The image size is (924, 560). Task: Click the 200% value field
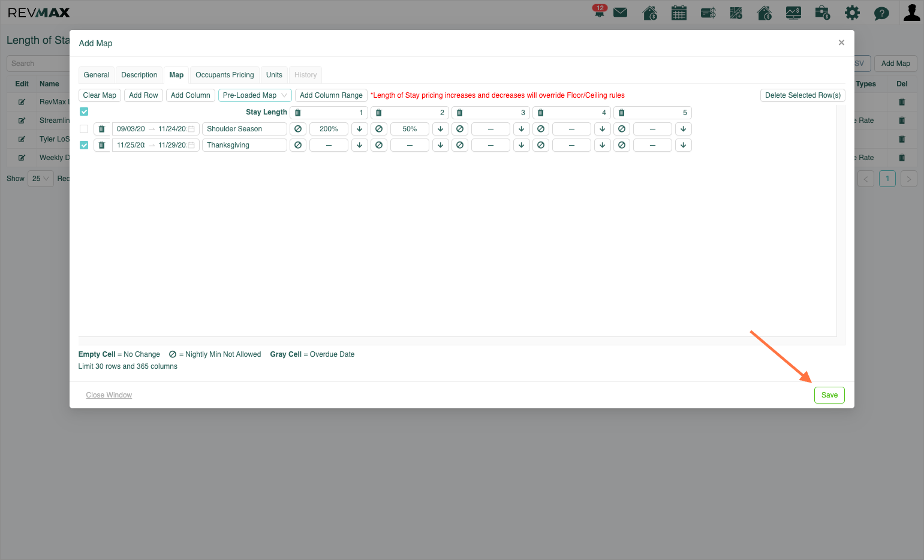(329, 129)
